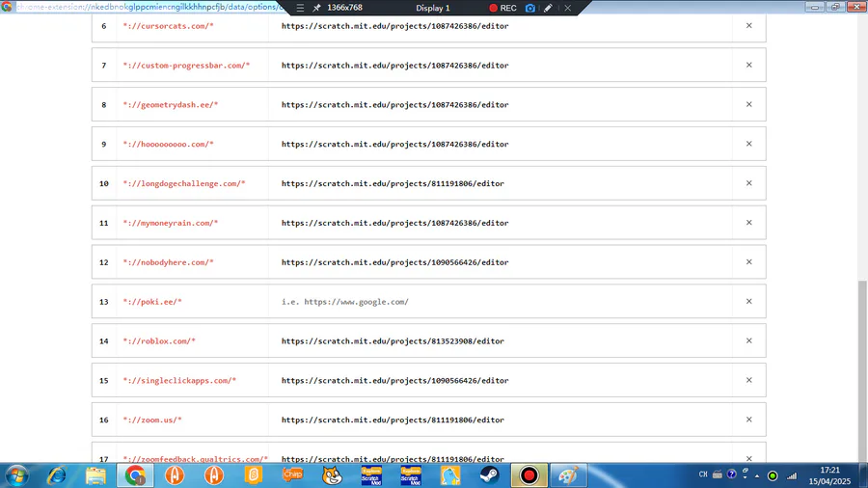The height and width of the screenshot is (488, 868).
Task: Click the CH language indicator
Action: [703, 474]
